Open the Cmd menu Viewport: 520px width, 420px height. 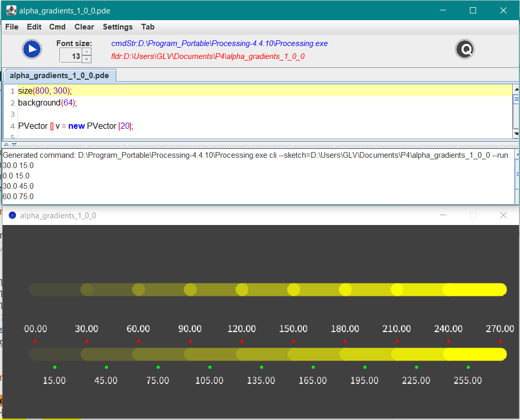[x=57, y=27]
